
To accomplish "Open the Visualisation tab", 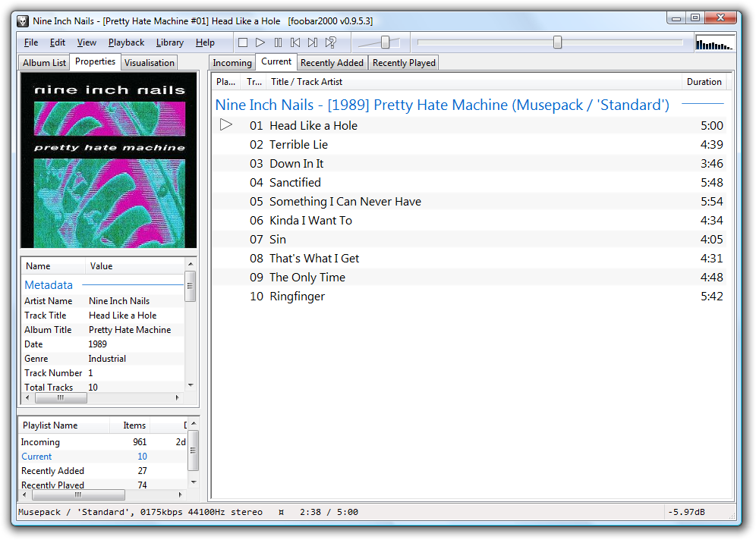I will click(149, 63).
